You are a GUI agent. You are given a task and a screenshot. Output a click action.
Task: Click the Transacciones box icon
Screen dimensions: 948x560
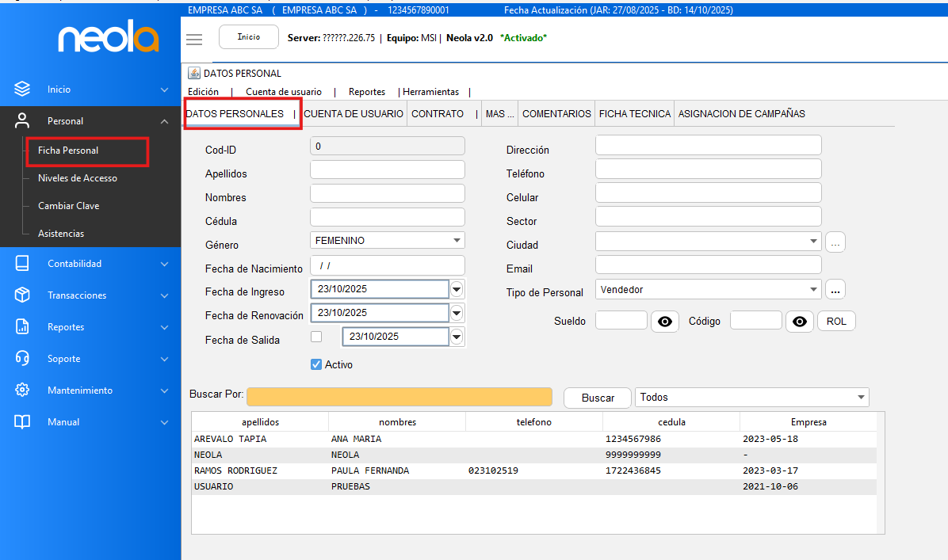click(22, 295)
